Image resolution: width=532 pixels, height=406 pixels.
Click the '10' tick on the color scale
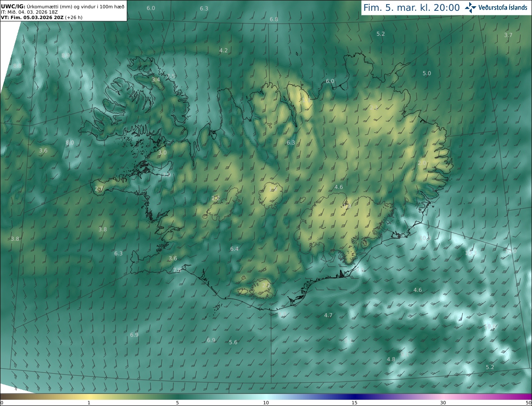pyautogui.click(x=266, y=403)
